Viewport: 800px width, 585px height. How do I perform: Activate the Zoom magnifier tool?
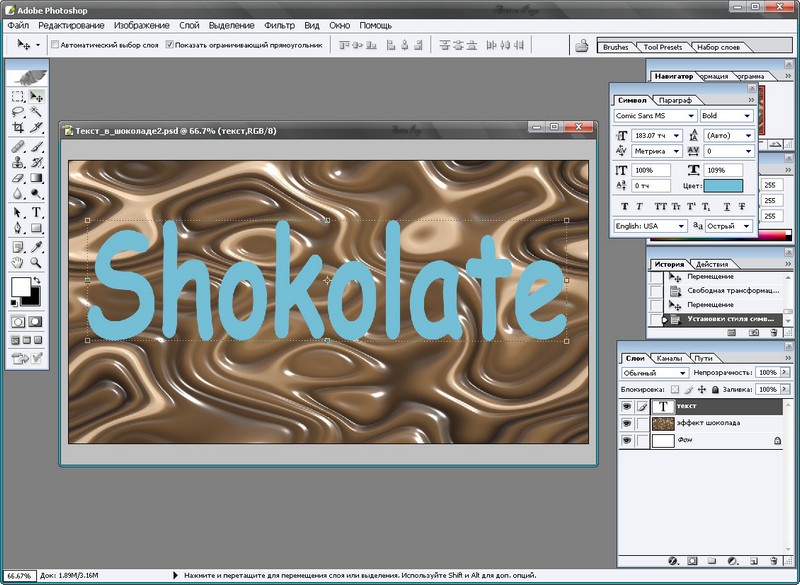click(x=37, y=262)
